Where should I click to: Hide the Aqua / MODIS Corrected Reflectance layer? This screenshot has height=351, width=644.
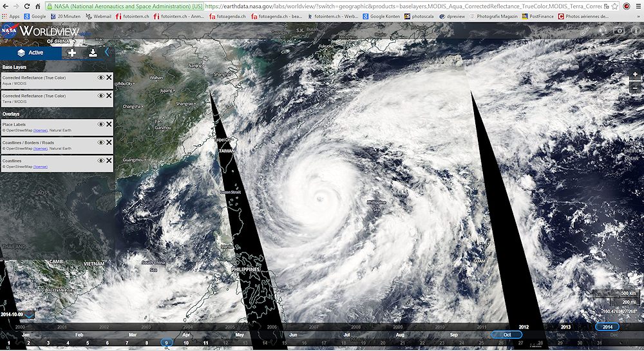pyautogui.click(x=100, y=77)
